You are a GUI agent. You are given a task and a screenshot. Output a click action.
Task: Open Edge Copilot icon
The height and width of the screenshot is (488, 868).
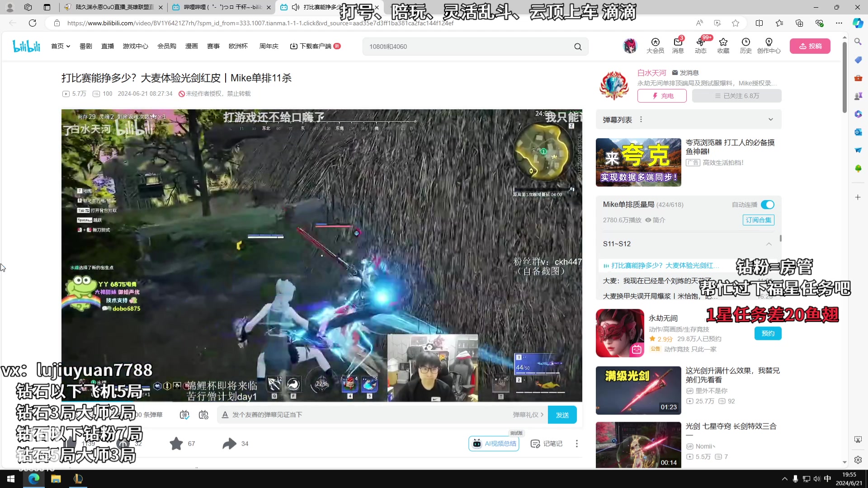[858, 23]
